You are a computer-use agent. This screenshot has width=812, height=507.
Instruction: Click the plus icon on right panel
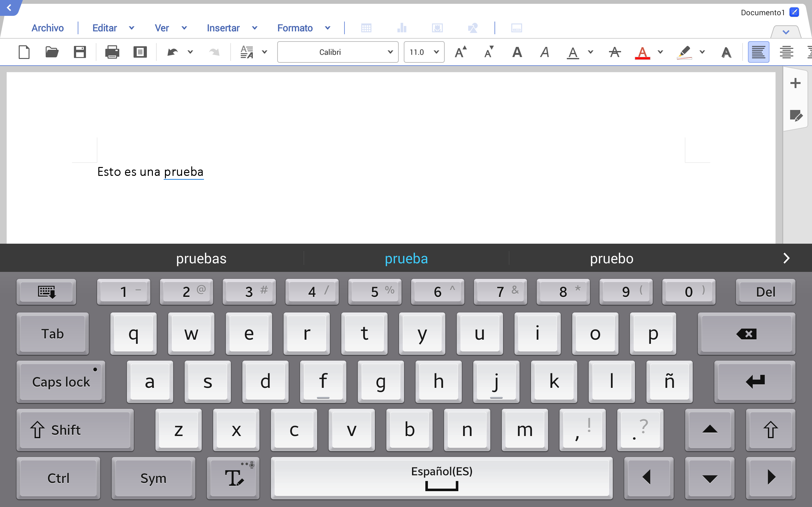pyautogui.click(x=795, y=83)
